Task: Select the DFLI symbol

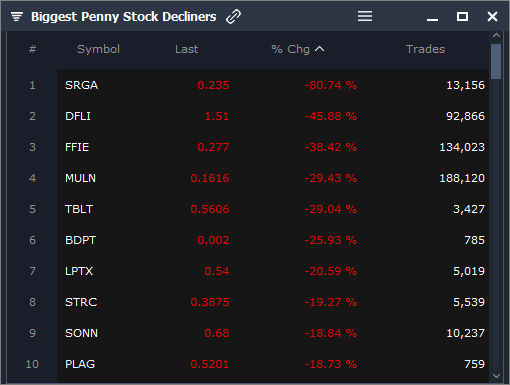Action: pyautogui.click(x=78, y=116)
